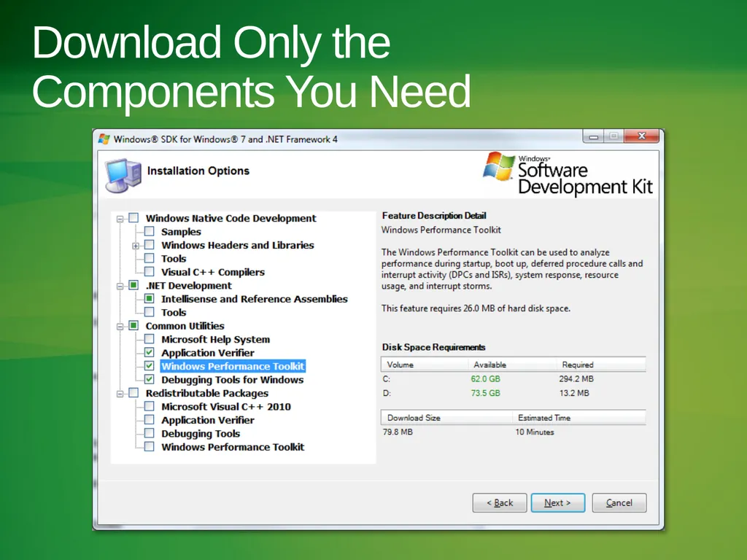Check Windows Performance Toolkit under Redistributable Packages
Viewport: 747px width, 560px height.
tap(150, 447)
